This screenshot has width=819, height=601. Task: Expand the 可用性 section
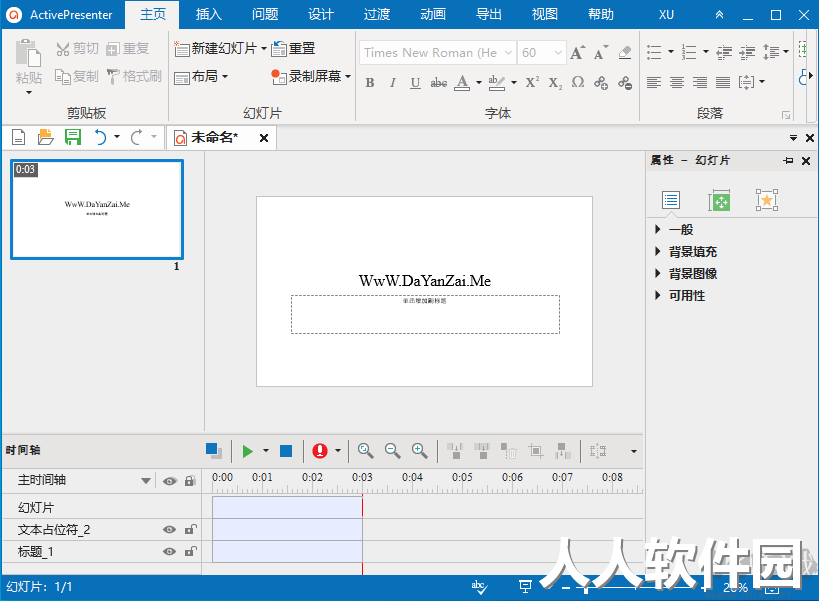coord(658,295)
